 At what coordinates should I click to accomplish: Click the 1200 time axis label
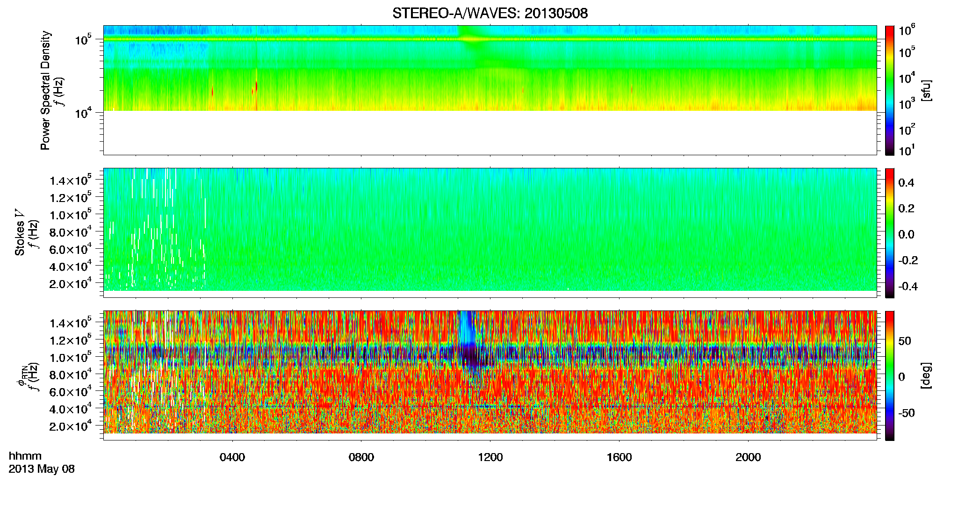490,457
